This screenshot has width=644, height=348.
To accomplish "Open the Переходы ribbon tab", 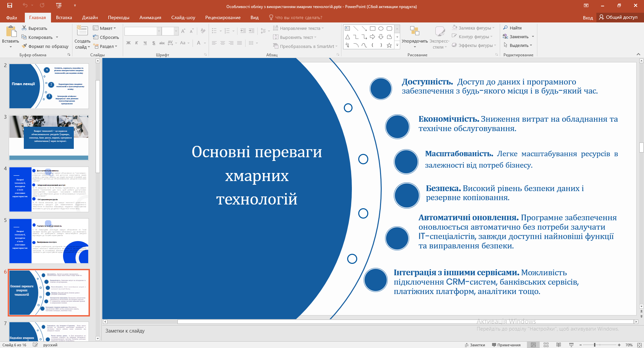I will click(x=118, y=17).
